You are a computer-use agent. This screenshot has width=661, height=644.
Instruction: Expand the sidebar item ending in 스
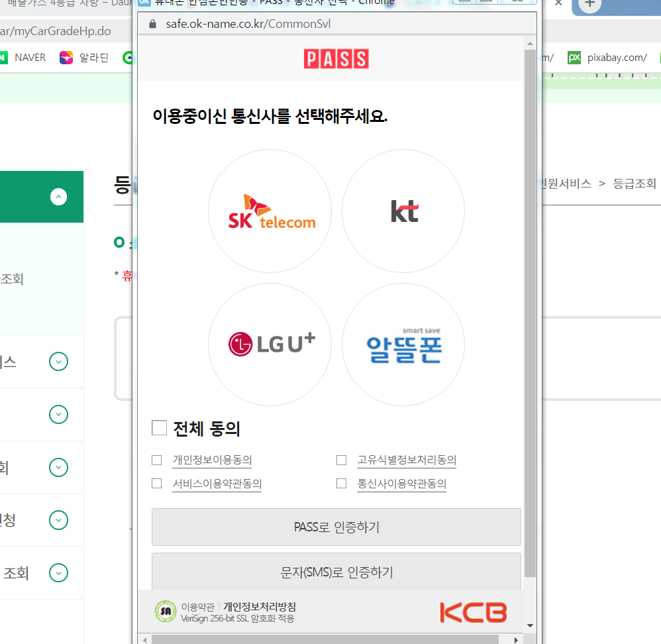(x=58, y=362)
